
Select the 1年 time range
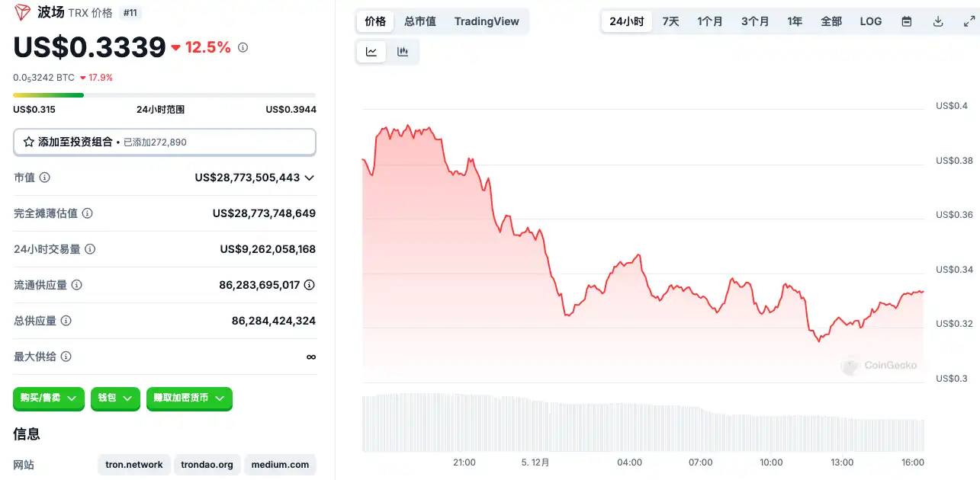(795, 21)
